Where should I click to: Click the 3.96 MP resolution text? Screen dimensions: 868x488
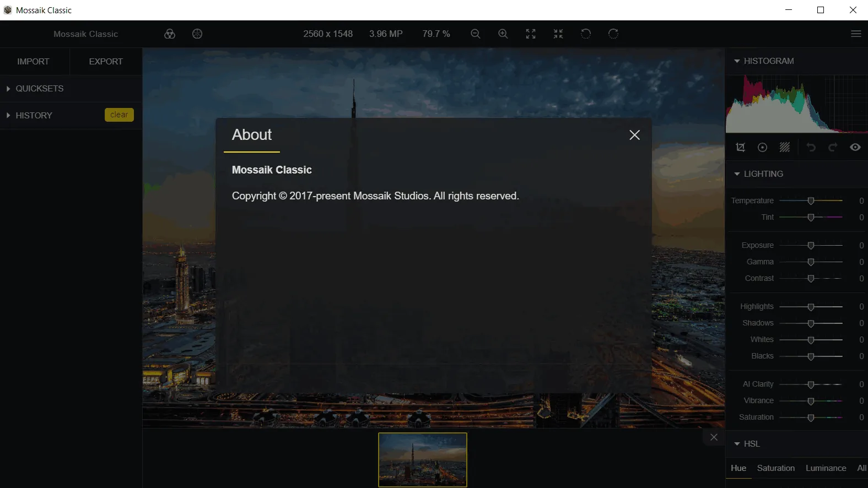point(386,34)
